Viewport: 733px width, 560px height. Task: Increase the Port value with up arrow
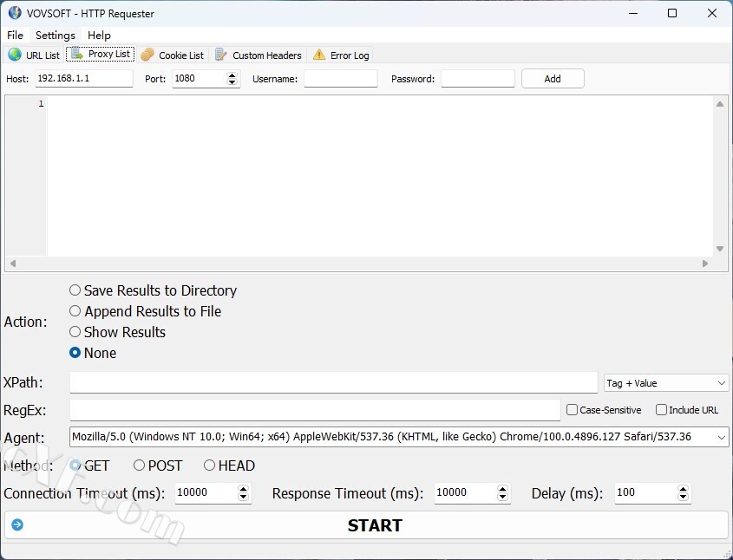pos(232,75)
